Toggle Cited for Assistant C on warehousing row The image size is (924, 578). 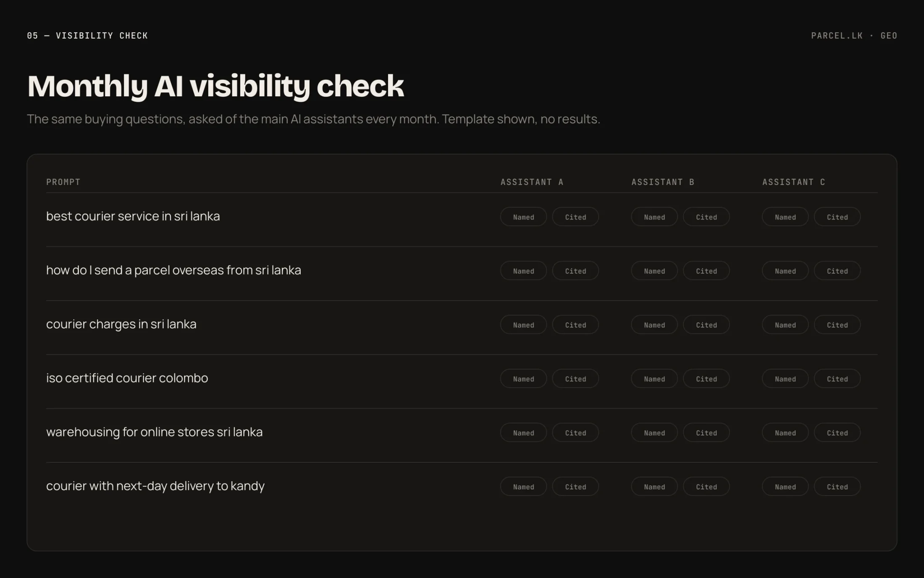pos(837,433)
